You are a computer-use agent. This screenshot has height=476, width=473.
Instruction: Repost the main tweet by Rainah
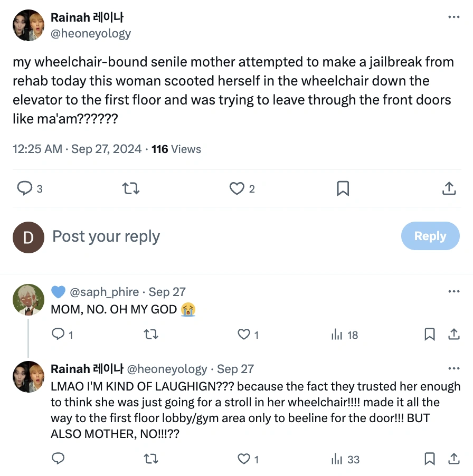click(130, 188)
